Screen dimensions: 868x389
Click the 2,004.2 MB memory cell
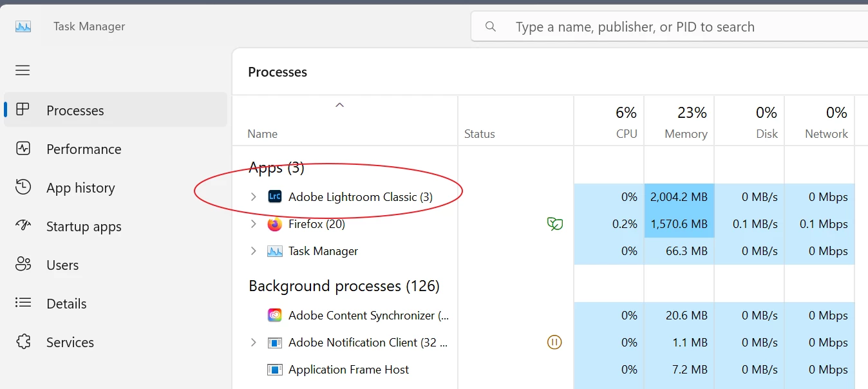click(679, 197)
